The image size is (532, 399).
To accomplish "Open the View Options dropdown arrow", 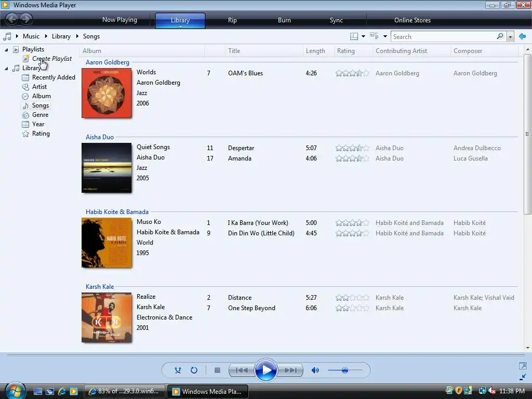I will (385, 36).
